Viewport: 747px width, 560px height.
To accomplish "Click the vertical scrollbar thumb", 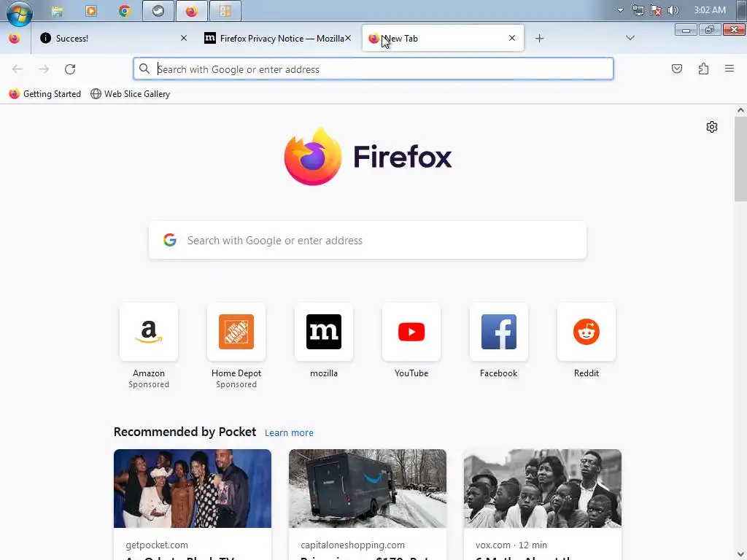I will pos(740,158).
